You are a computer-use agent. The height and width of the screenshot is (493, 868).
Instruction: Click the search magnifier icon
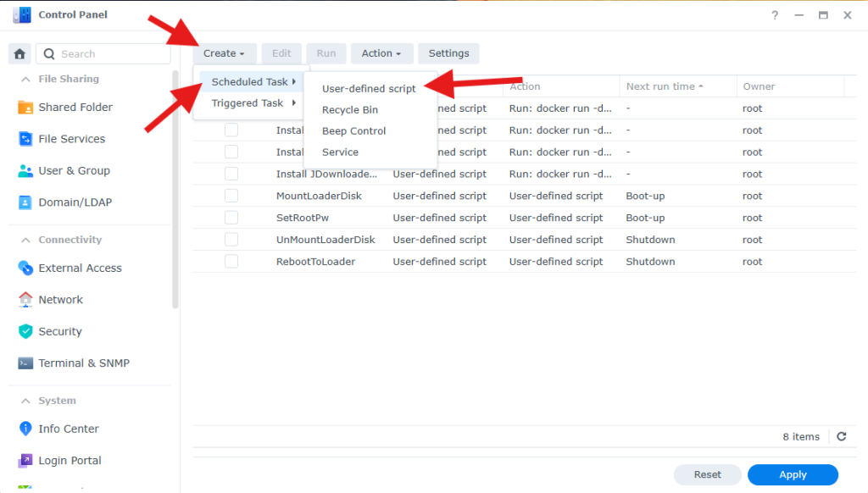point(49,53)
